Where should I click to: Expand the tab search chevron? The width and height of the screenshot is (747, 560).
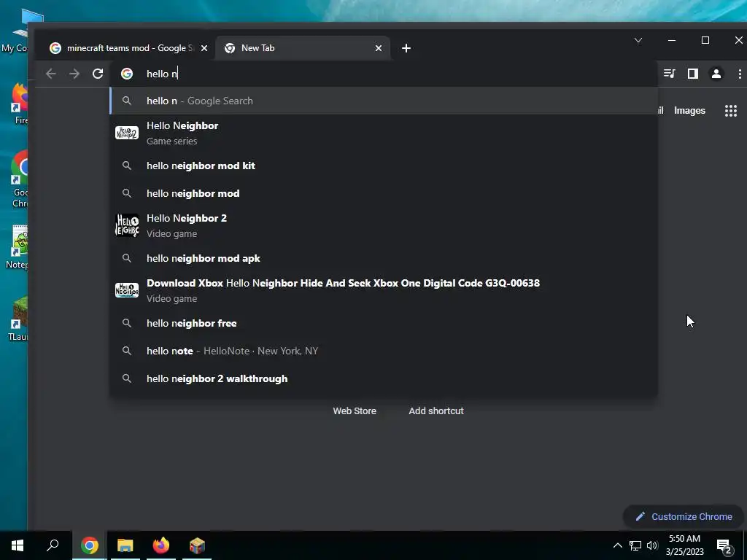638,41
